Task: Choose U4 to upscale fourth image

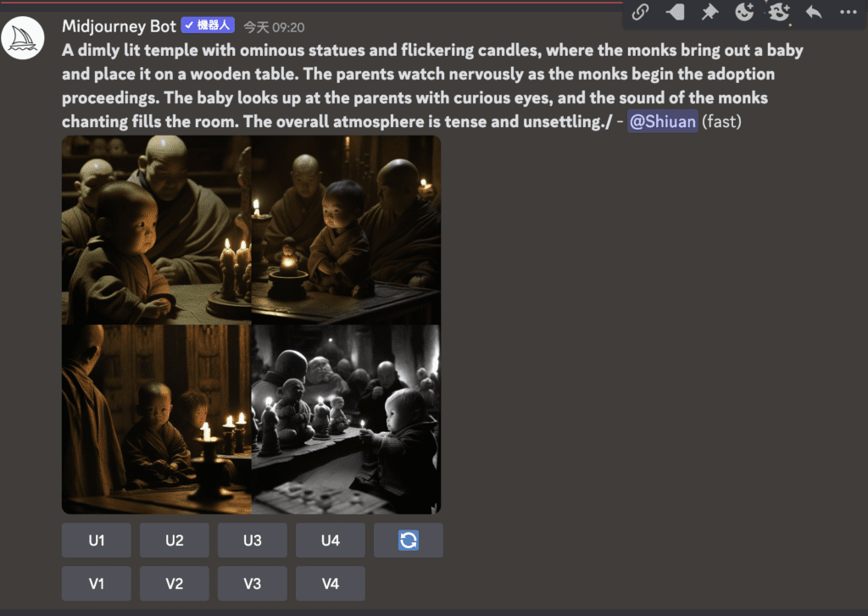Action: click(x=331, y=541)
